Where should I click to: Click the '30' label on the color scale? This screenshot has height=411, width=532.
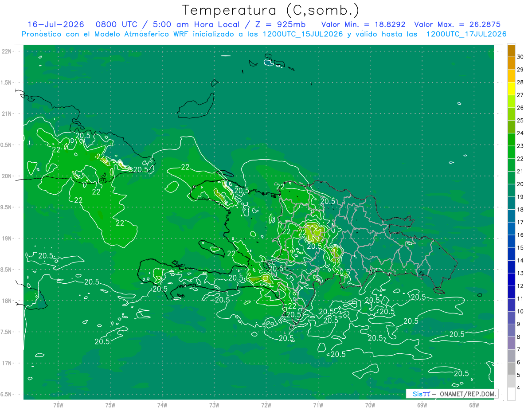coord(520,57)
